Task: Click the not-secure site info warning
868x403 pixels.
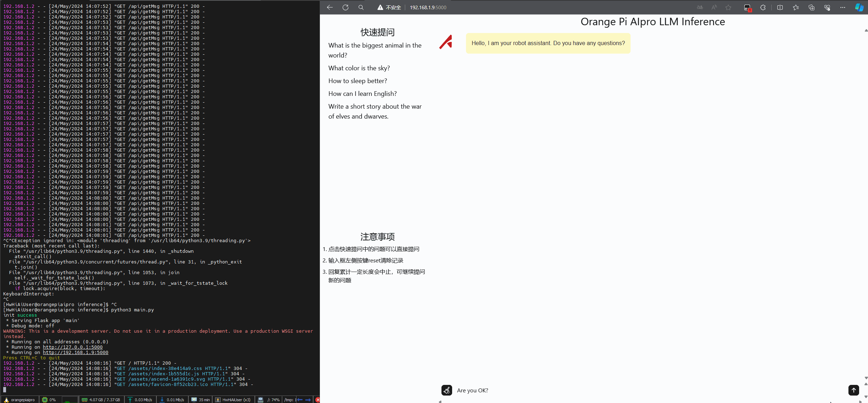Action: (x=389, y=7)
